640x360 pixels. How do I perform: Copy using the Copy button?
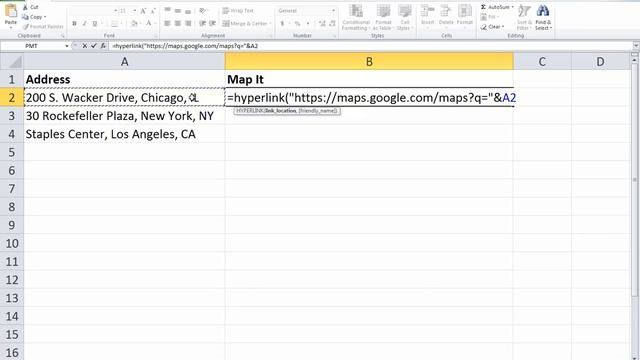pyautogui.click(x=33, y=17)
